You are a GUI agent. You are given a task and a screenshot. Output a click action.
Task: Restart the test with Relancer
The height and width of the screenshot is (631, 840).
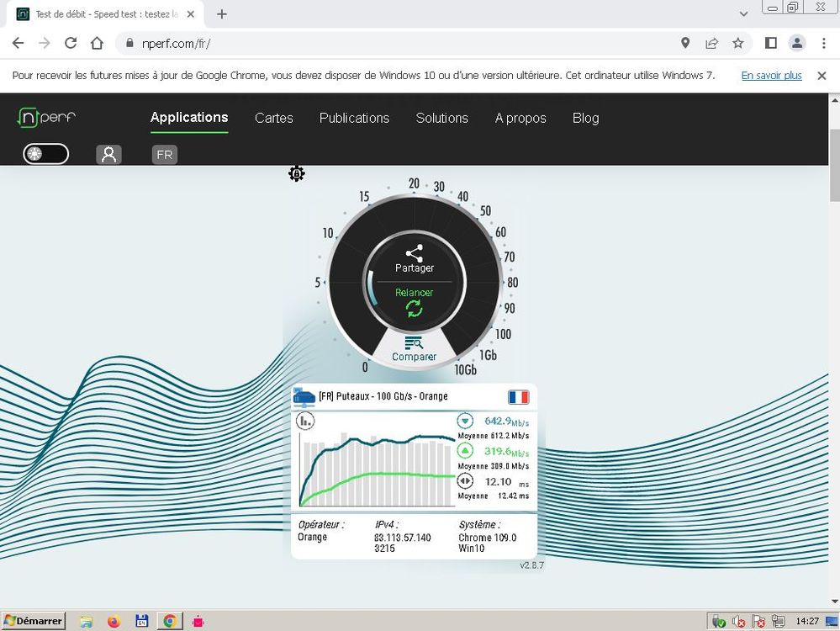(414, 308)
